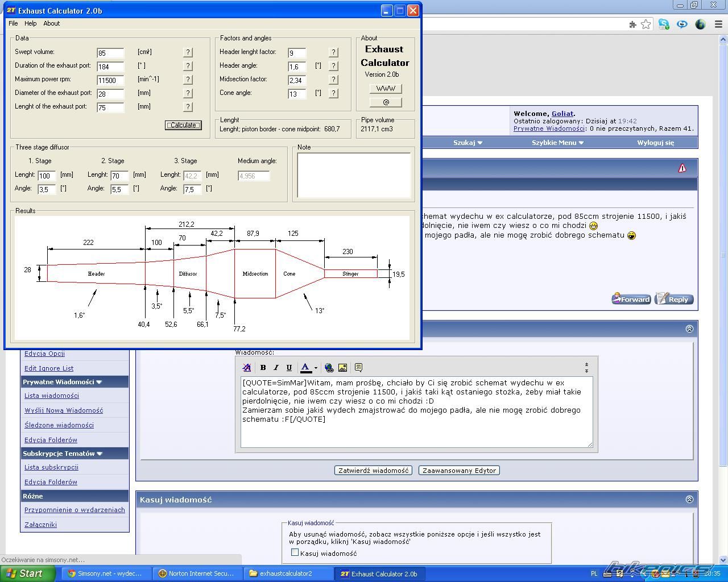Open the Help menu in Exhaust Calculator

coord(31,23)
